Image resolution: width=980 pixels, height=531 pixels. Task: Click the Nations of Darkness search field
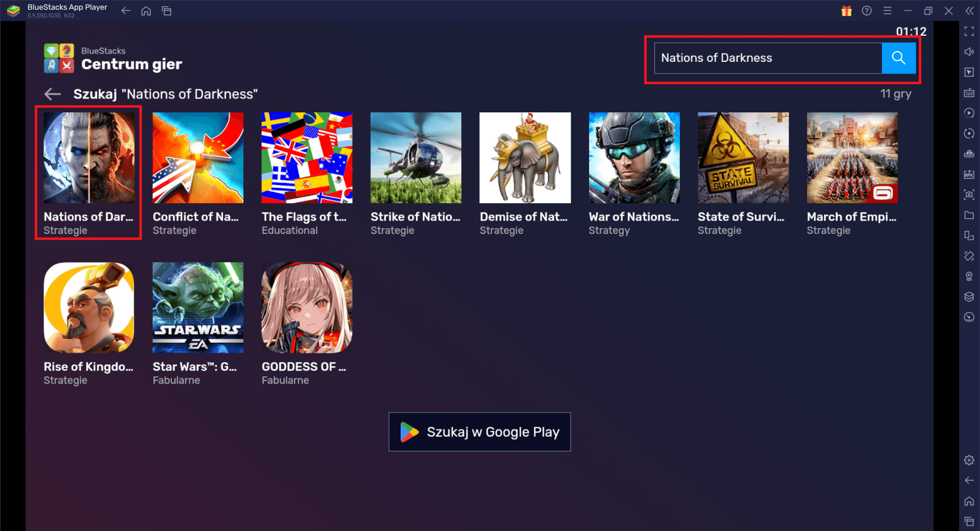768,58
